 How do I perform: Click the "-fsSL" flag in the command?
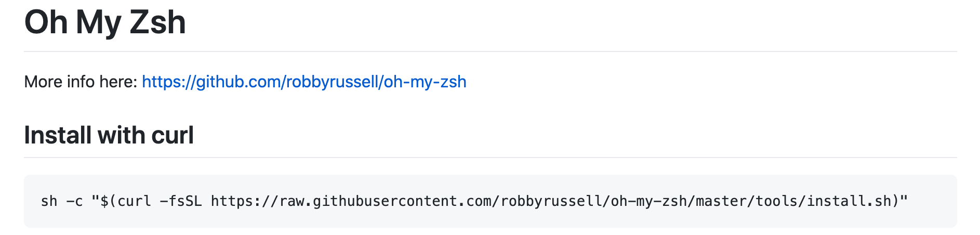[x=181, y=201]
